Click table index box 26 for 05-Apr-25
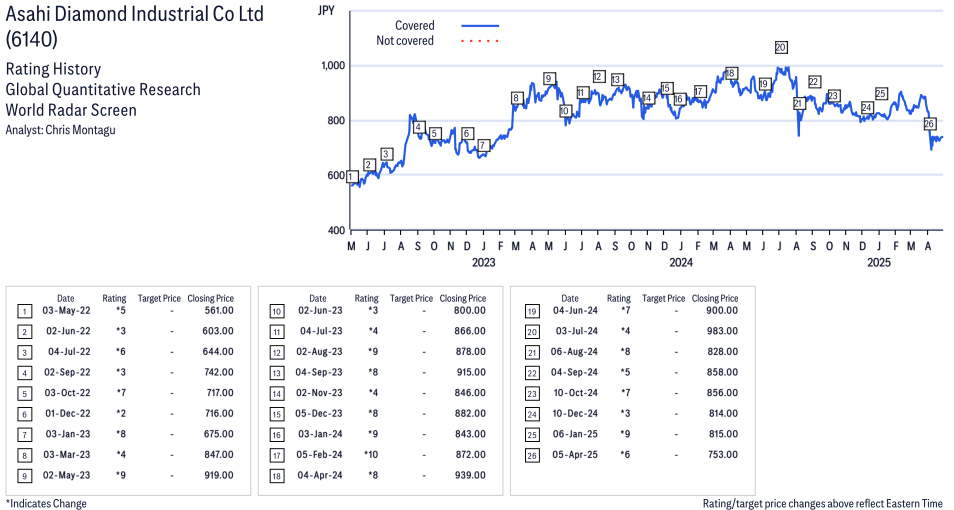 click(x=532, y=455)
